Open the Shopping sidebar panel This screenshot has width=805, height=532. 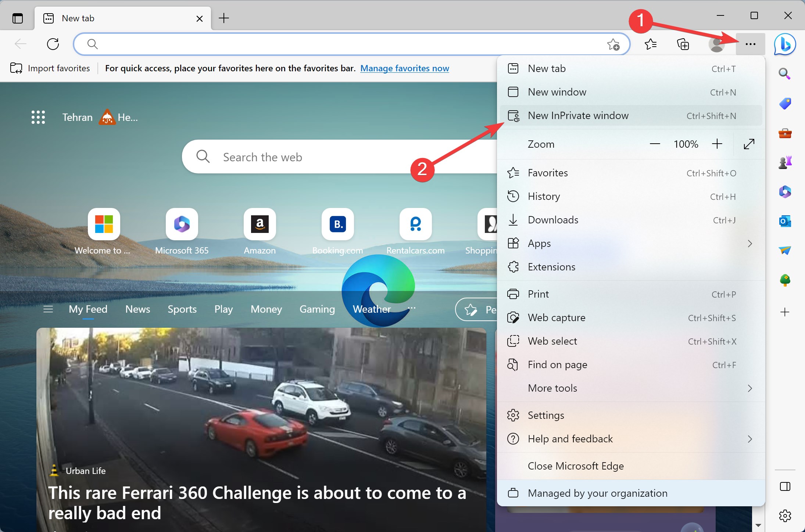[785, 103]
